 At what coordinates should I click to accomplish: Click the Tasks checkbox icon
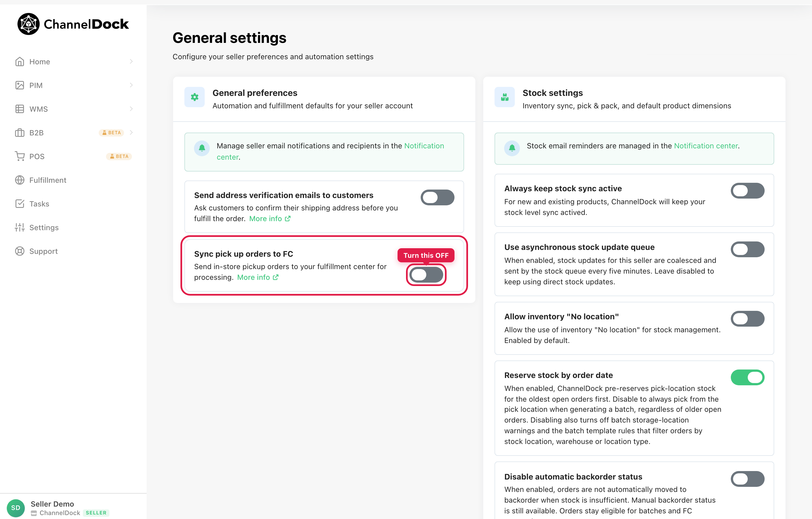[19, 204]
